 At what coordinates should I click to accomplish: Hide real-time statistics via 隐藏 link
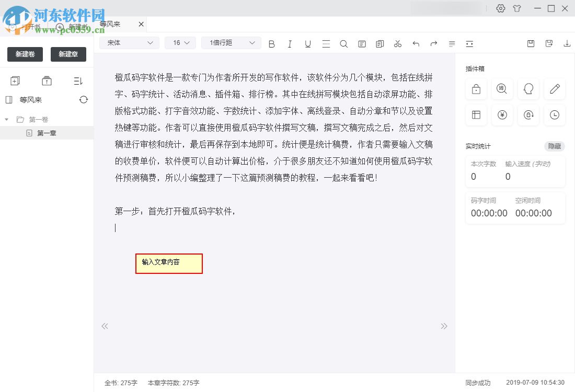click(x=554, y=146)
